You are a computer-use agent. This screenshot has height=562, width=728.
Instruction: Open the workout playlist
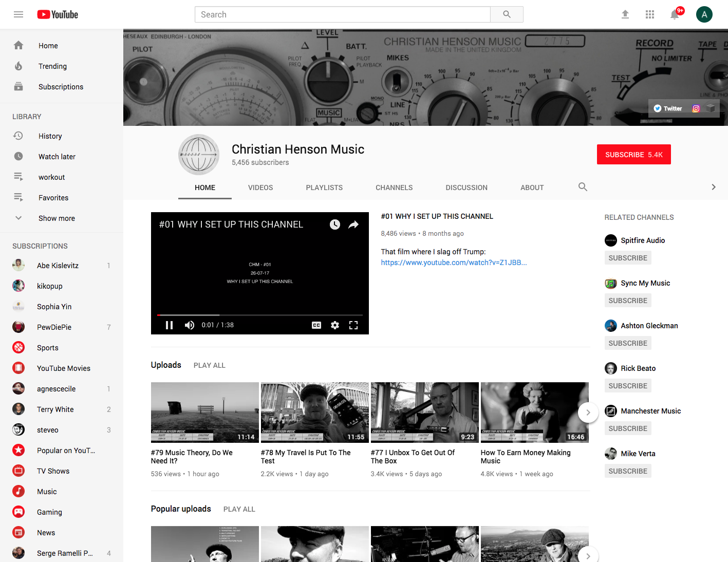click(x=62, y=177)
